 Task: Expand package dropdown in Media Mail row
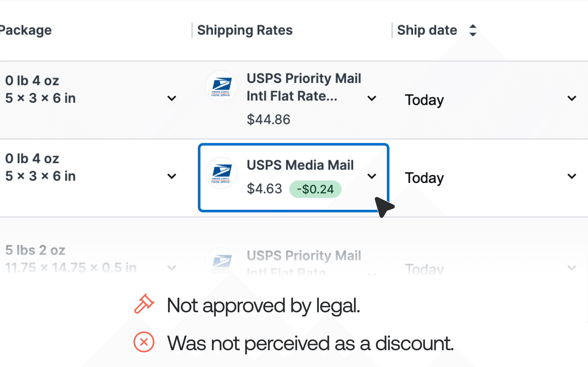tap(172, 176)
